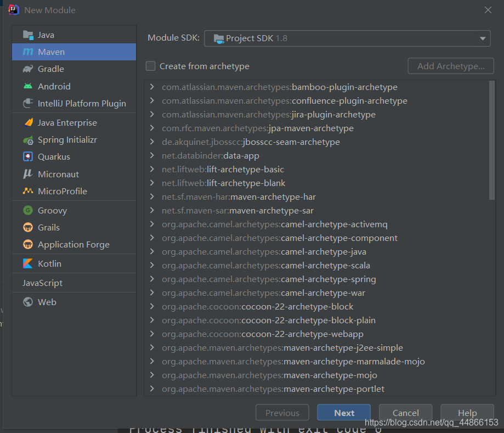Screen dimensions: 504x433
Task: Click the Gradle elephant icon
Action: coord(28,69)
